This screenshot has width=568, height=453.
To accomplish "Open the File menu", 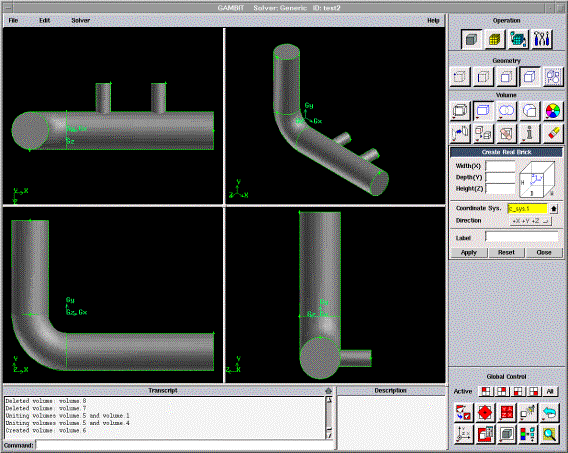I will [13, 20].
